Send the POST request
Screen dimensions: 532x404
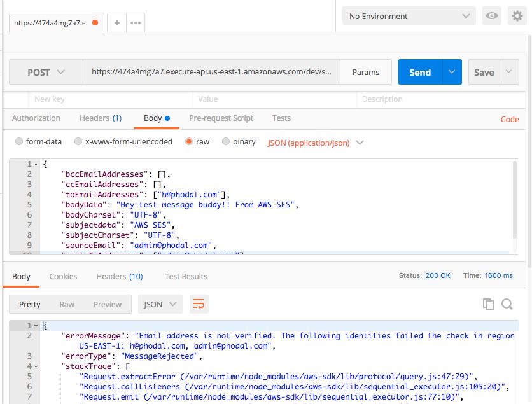coord(420,72)
